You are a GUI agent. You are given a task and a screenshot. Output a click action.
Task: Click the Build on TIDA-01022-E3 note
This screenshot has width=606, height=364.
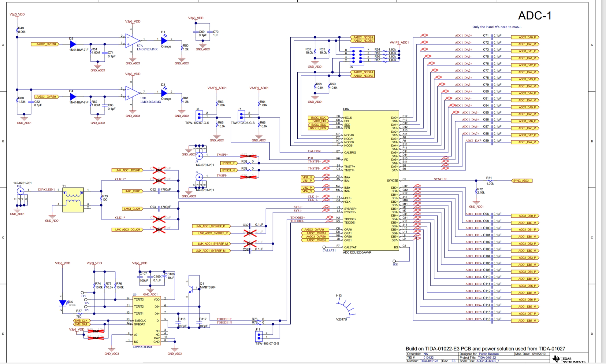point(485,349)
